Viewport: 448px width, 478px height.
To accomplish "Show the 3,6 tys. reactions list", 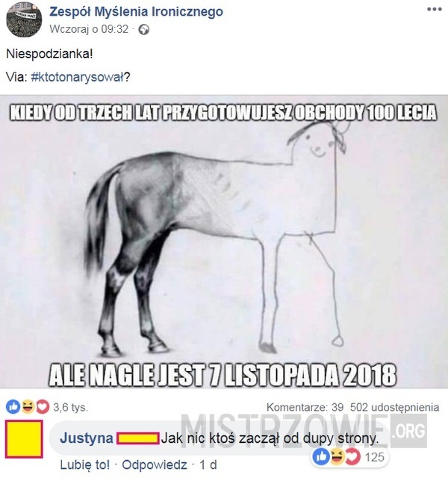I will coord(70,407).
